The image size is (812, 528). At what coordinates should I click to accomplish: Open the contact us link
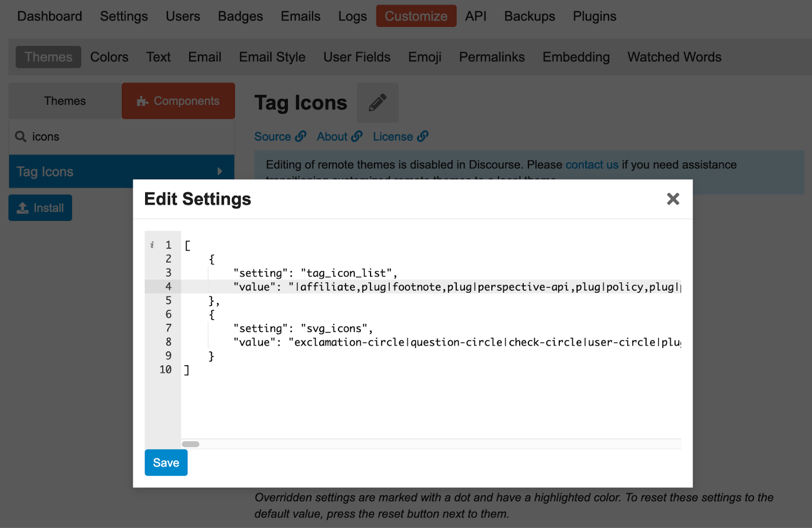coord(592,165)
